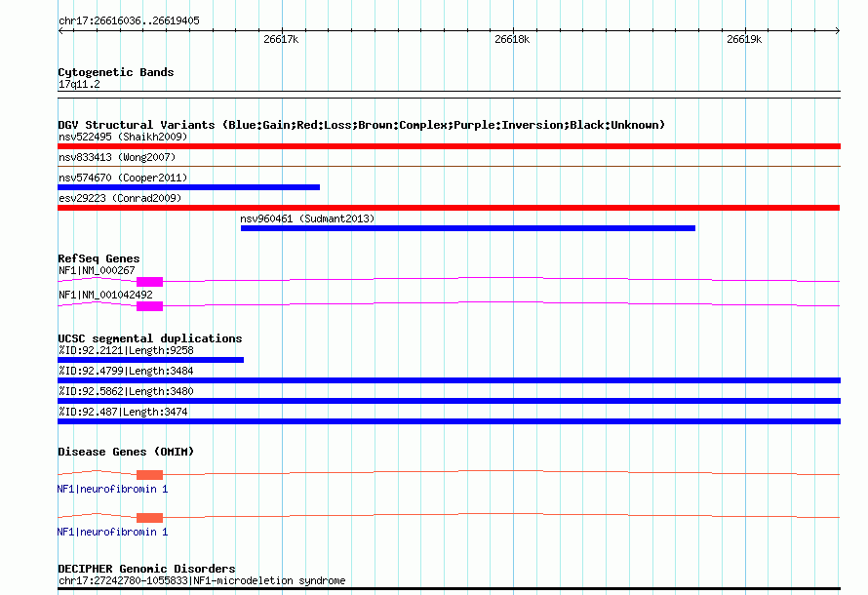868x595 pixels.
Task: Click the chr17:26616036..26619405 region label
Action: click(x=129, y=21)
